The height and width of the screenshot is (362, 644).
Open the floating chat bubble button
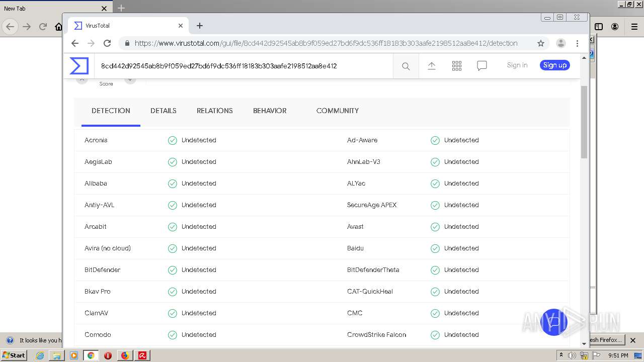(x=554, y=322)
